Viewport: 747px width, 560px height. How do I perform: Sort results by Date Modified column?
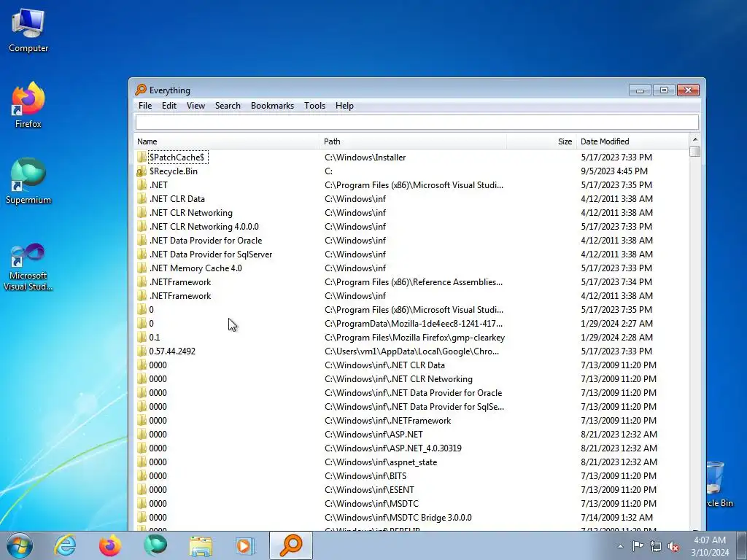(632, 141)
